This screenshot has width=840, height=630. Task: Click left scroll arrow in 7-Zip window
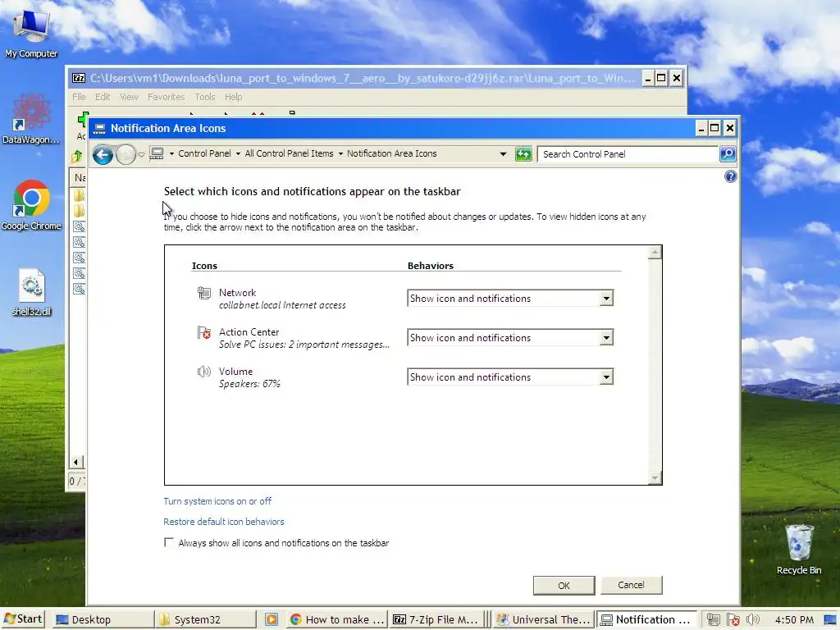[x=75, y=462]
